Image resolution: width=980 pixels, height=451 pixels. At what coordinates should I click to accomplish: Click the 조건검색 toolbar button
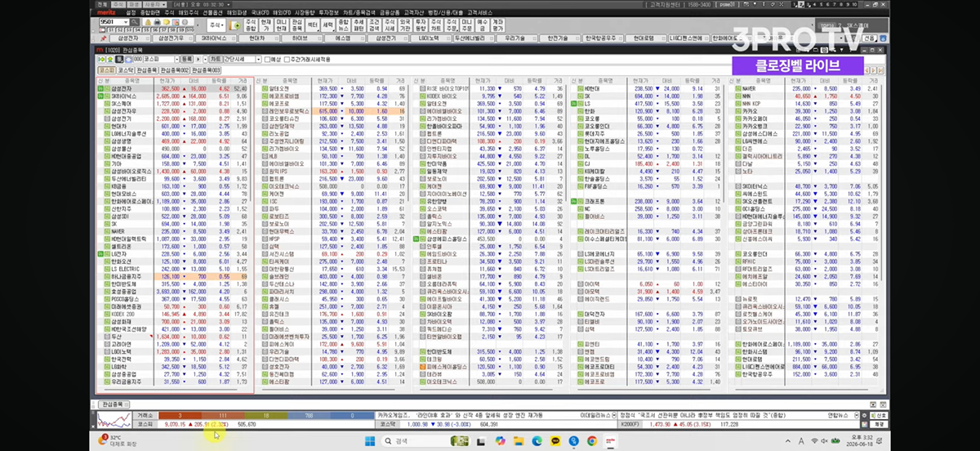pos(374,25)
